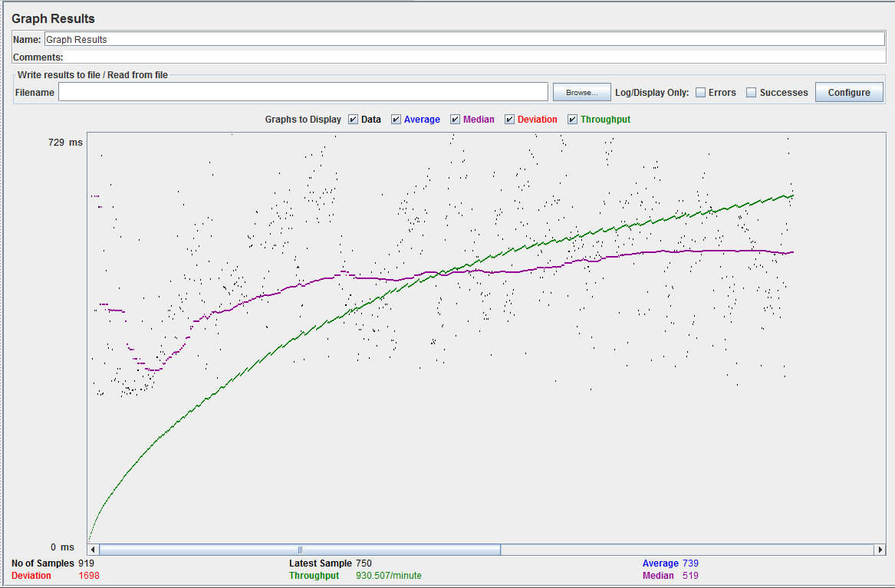The image size is (895, 588).
Task: Open the Configure results options
Action: tap(849, 91)
